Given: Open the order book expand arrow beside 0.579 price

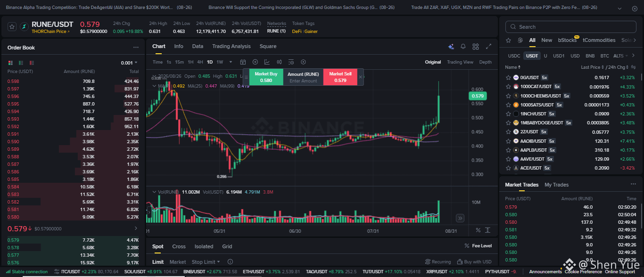Looking at the screenshot, I should tap(136, 228).
